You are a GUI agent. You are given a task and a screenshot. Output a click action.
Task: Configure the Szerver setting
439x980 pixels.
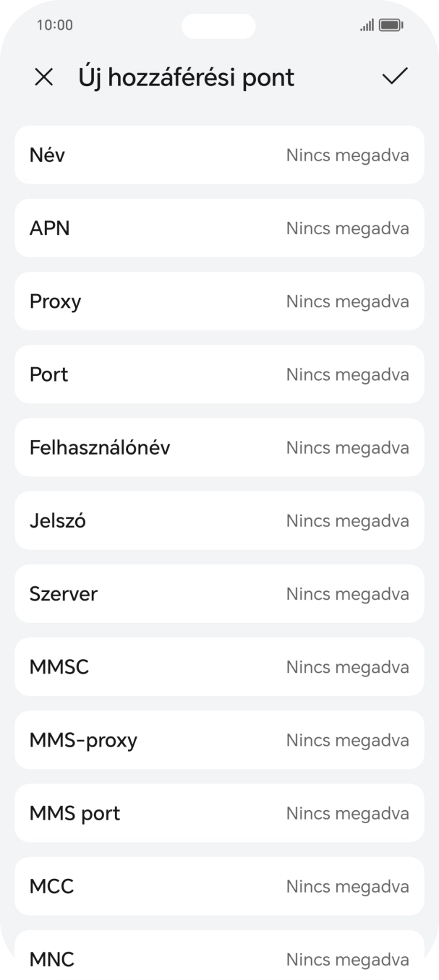point(219,593)
